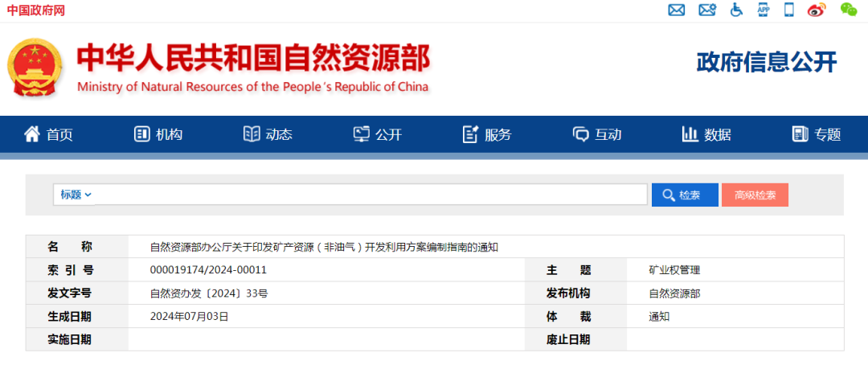This screenshot has width=868, height=365.
Task: Open the 专题 navigation item
Action: pyautogui.click(x=817, y=134)
